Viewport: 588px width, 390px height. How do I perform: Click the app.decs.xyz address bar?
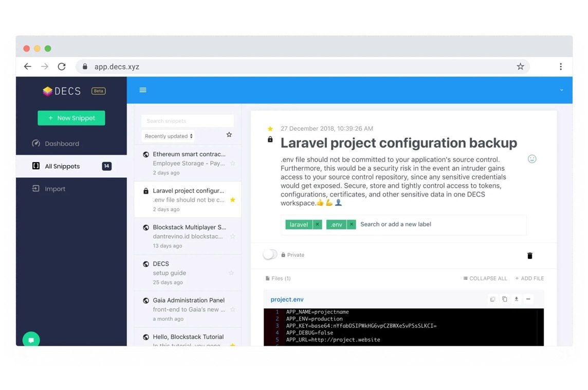(302, 66)
